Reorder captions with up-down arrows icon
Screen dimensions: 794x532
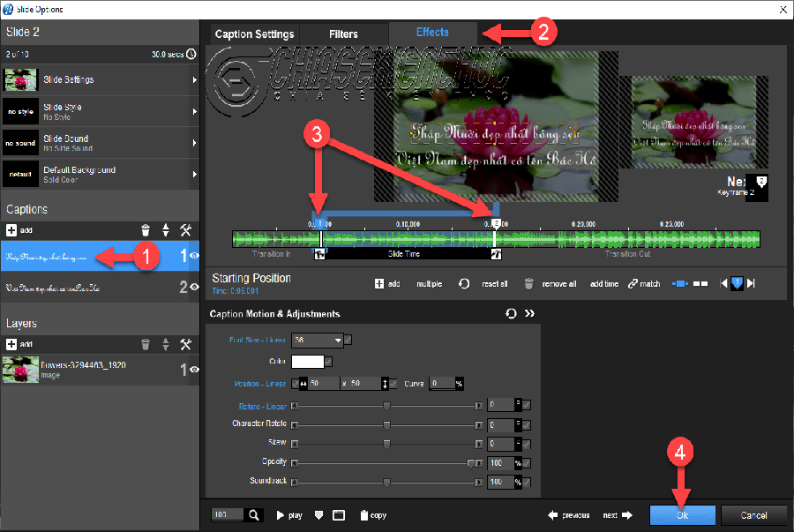pos(166,230)
